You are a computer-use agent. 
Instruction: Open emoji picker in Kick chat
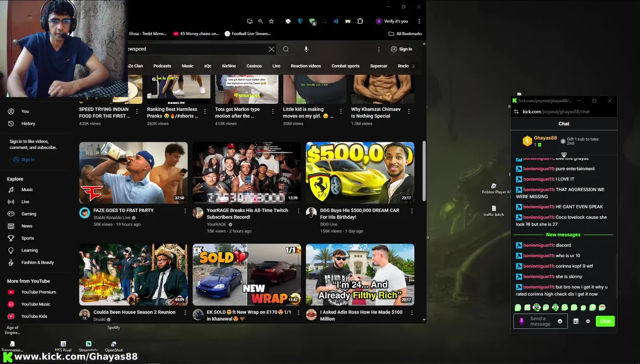(560, 322)
